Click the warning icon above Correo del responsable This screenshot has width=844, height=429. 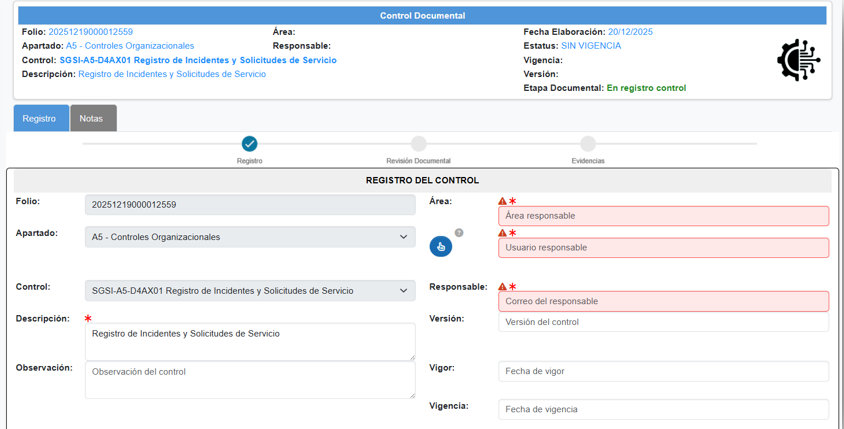[x=503, y=287]
